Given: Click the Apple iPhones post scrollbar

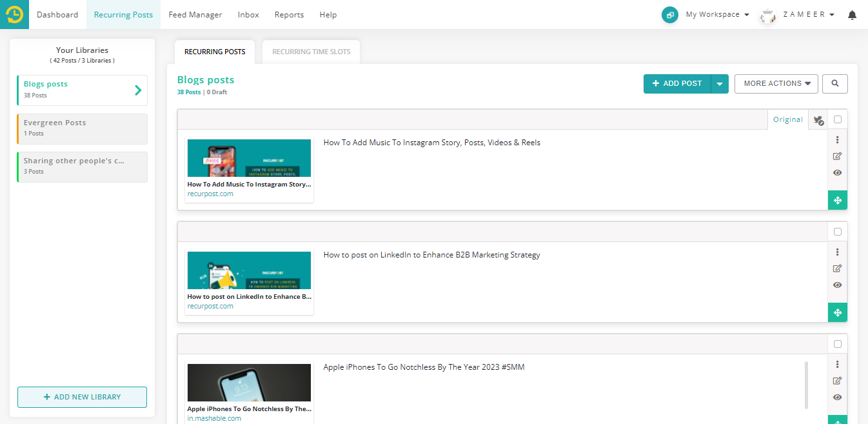Looking at the screenshot, I should coord(806,385).
